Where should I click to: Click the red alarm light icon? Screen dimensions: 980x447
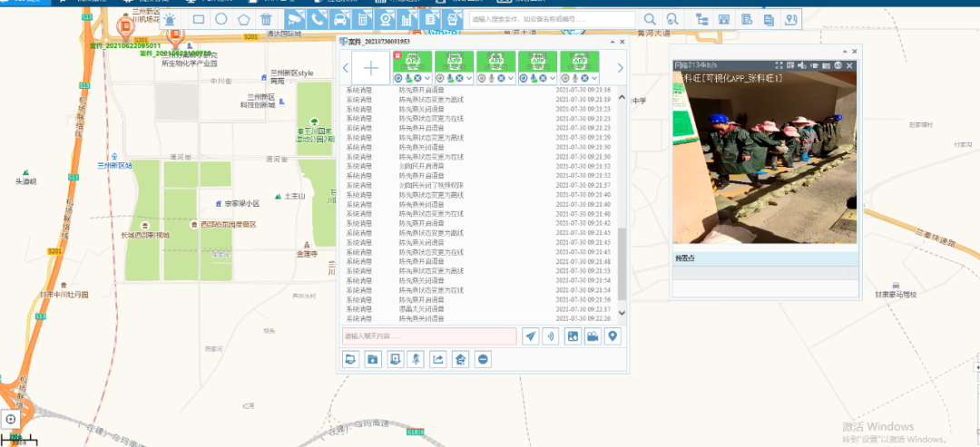pyautogui.click(x=170, y=19)
